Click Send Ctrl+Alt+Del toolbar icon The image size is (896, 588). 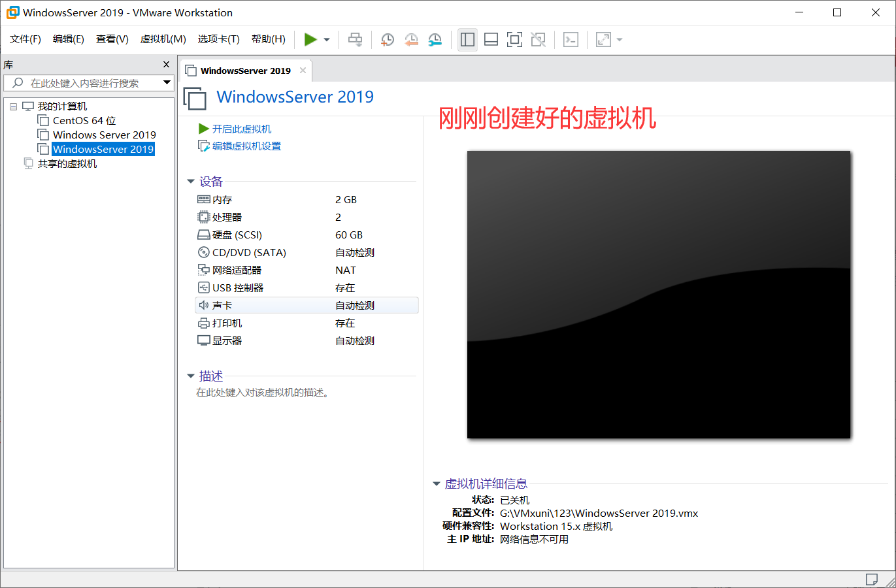tap(355, 40)
